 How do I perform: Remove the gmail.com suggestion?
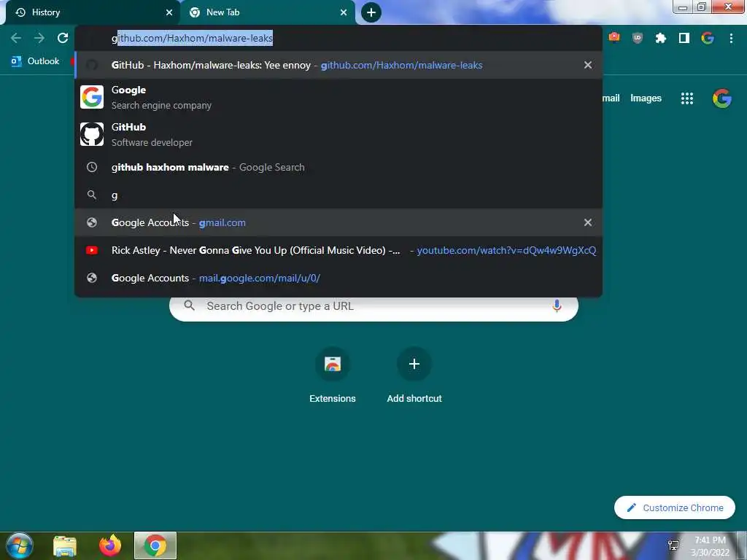(588, 222)
